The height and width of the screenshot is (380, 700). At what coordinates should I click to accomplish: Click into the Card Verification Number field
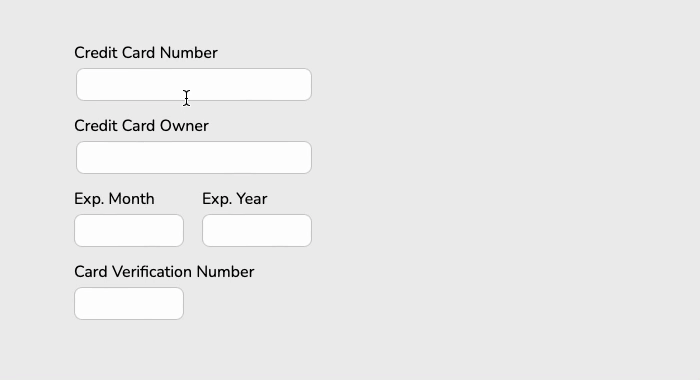(129, 304)
